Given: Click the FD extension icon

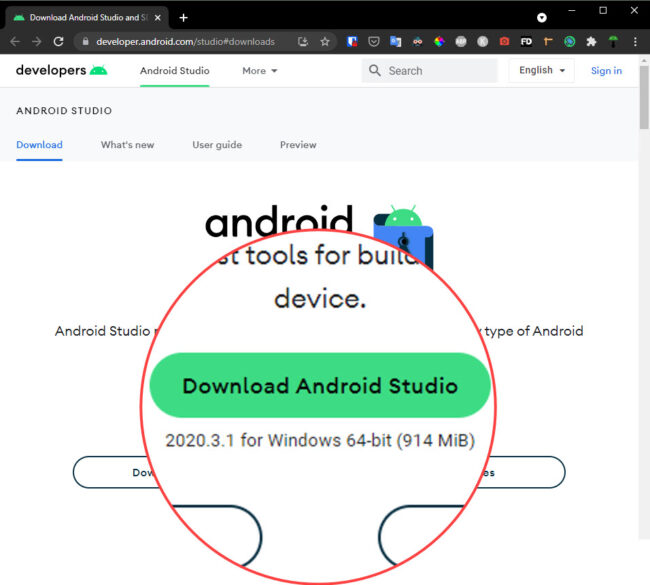Looking at the screenshot, I should (526, 41).
